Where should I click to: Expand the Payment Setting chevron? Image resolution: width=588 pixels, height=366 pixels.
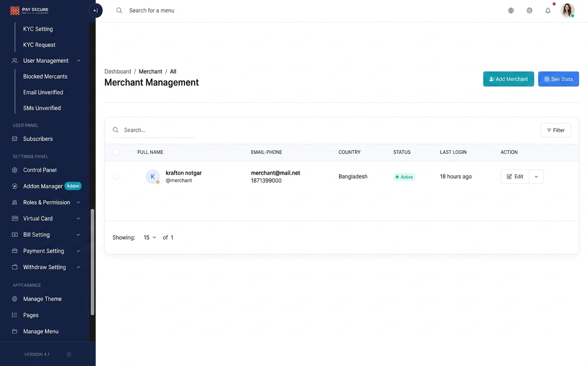pyautogui.click(x=78, y=251)
